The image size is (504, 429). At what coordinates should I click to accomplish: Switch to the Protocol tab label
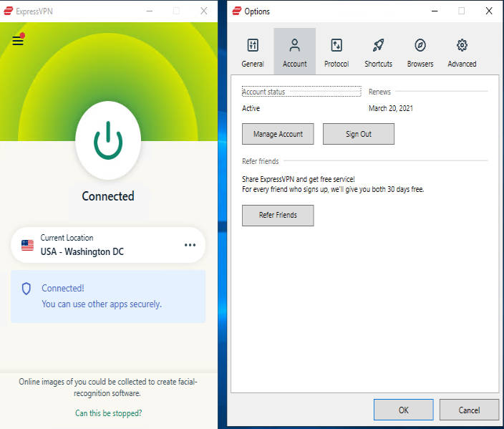pyautogui.click(x=336, y=64)
